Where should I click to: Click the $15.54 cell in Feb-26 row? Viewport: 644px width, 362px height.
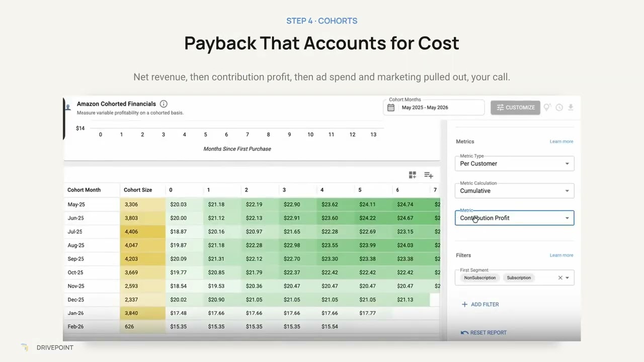[x=336, y=326]
